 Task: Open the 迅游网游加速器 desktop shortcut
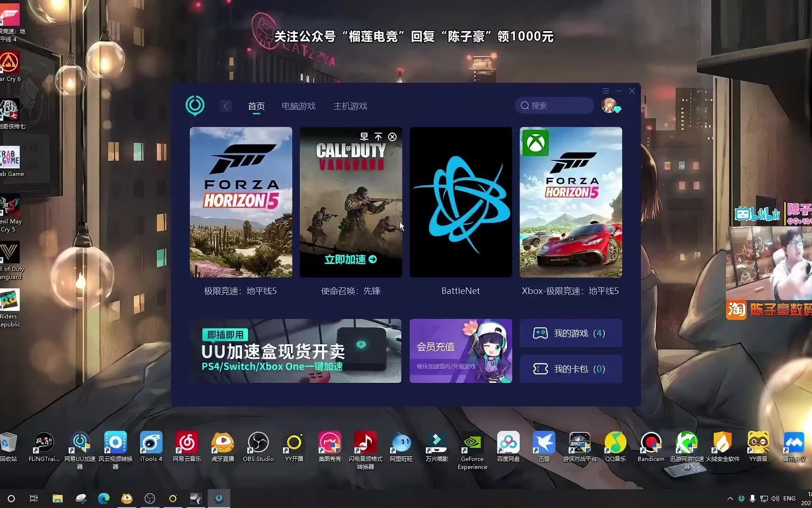pyautogui.click(x=687, y=450)
